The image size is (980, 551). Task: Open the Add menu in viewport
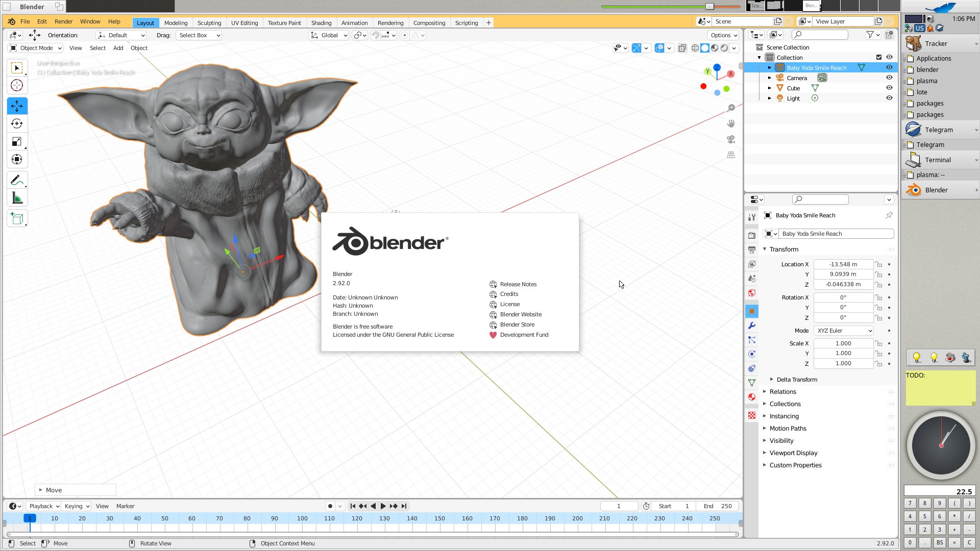tap(118, 48)
